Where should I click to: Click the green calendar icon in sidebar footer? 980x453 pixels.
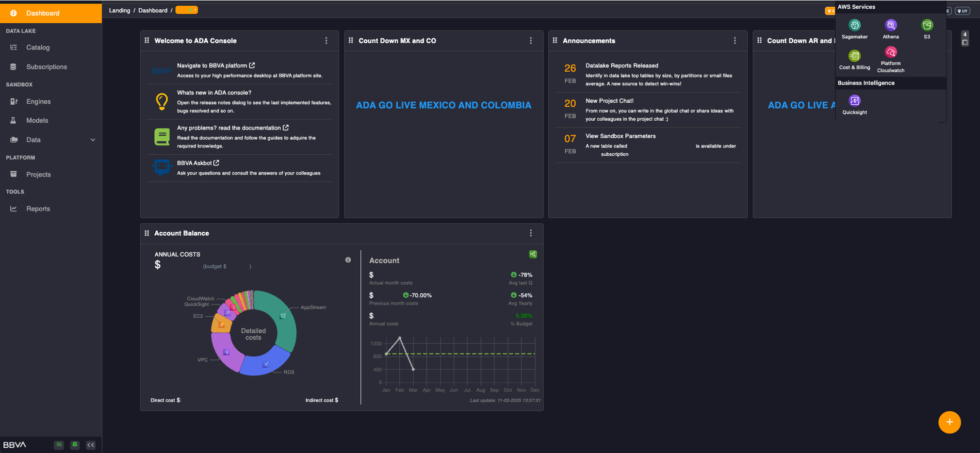pyautogui.click(x=75, y=445)
